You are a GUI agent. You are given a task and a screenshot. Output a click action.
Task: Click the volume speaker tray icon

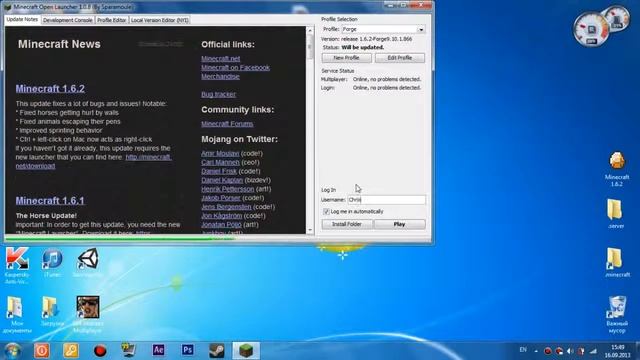(570, 351)
